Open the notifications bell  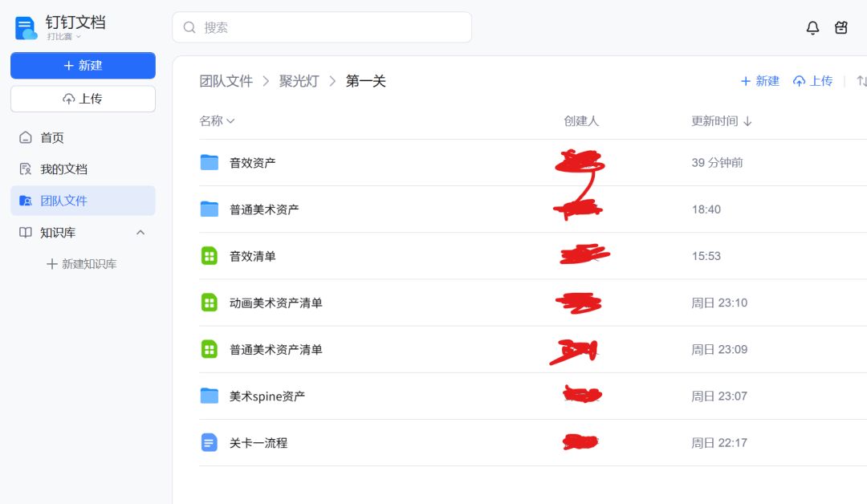[812, 27]
